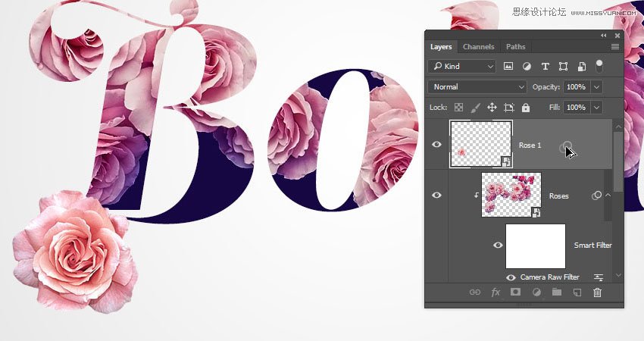Filter for smart object layers icon
644x341 pixels.
click(582, 66)
